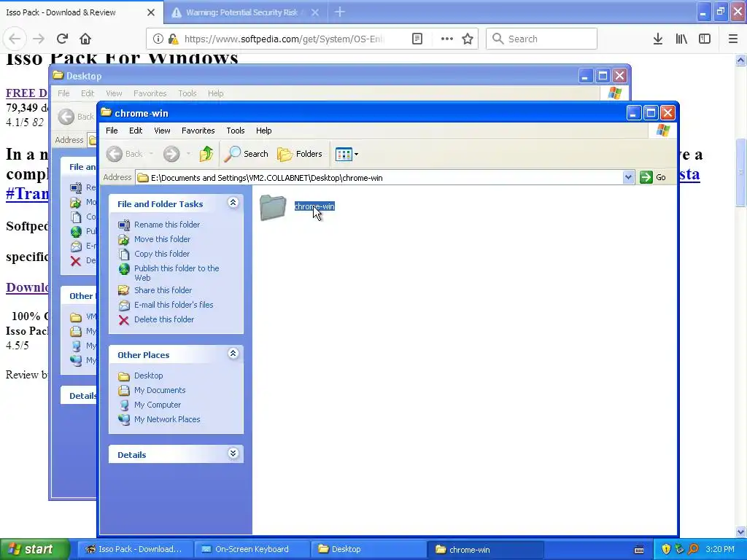Click the Firefox home button
The image size is (747, 560).
click(85, 39)
